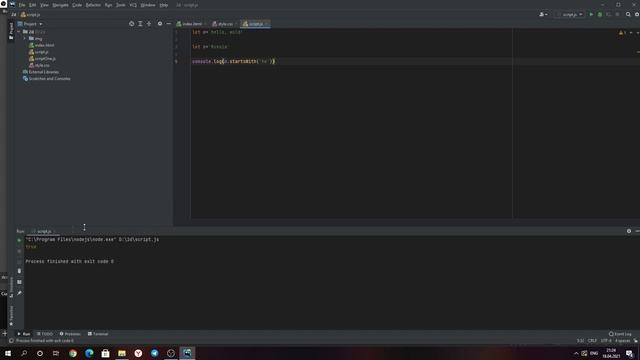Click the warning indicator in the editor

point(622,33)
